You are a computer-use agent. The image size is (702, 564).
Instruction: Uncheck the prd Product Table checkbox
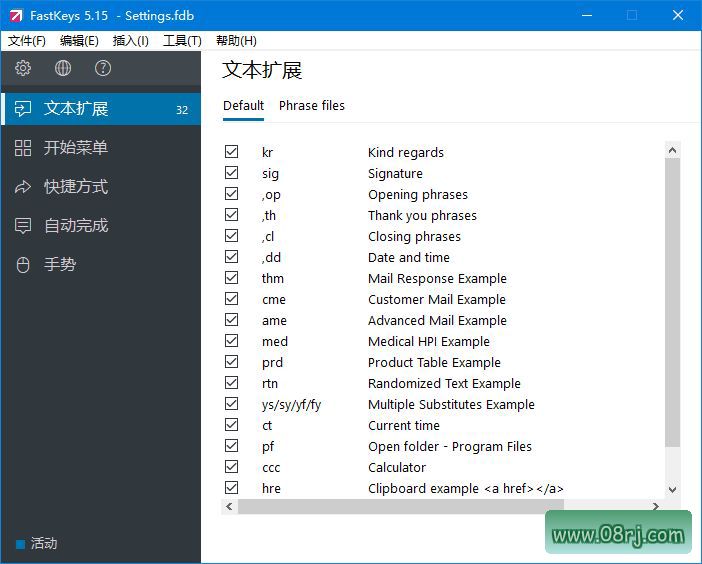click(231, 362)
